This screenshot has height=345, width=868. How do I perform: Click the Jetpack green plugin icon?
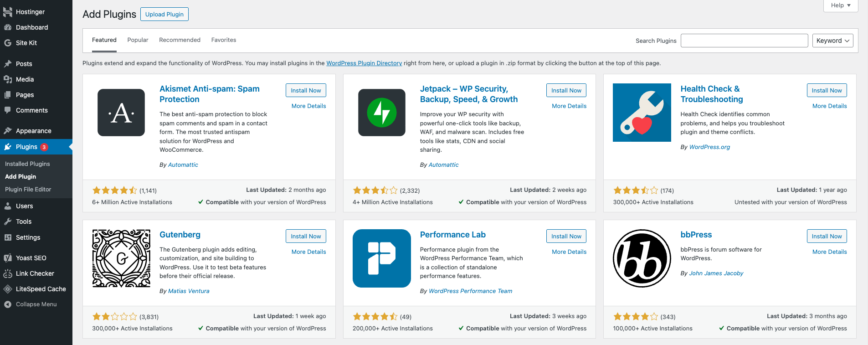point(381,113)
